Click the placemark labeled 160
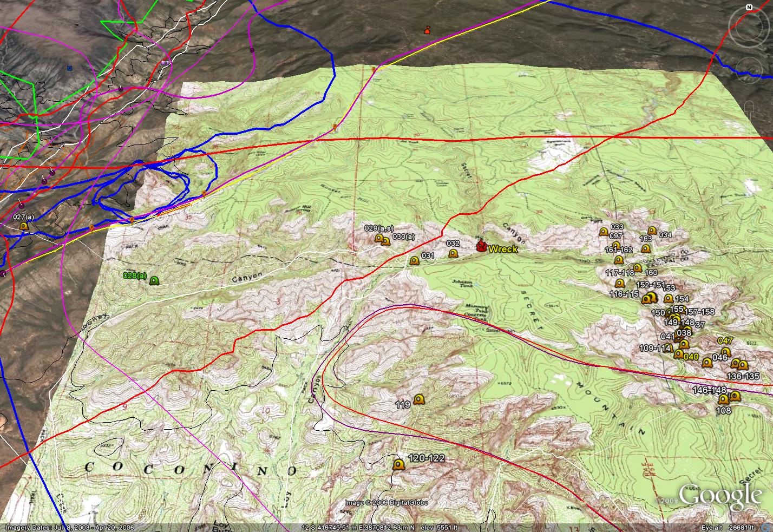 pyautogui.click(x=638, y=268)
